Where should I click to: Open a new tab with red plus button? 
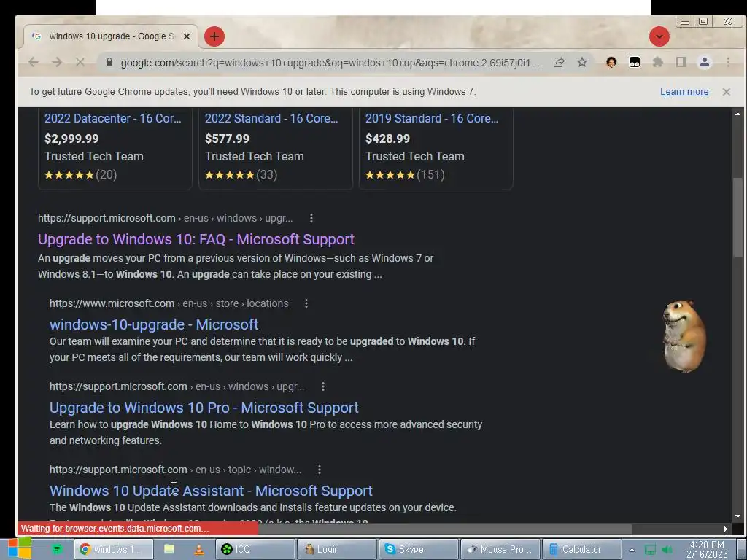[x=214, y=36]
